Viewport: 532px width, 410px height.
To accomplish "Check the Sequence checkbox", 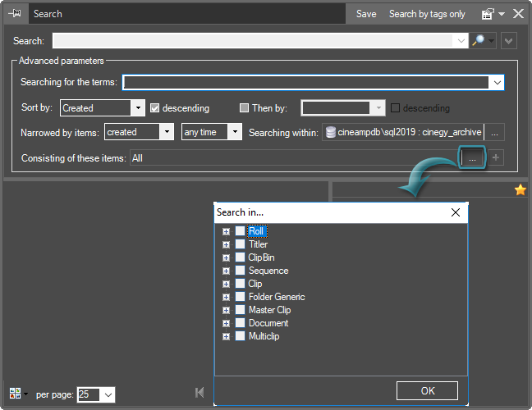I will coord(240,271).
